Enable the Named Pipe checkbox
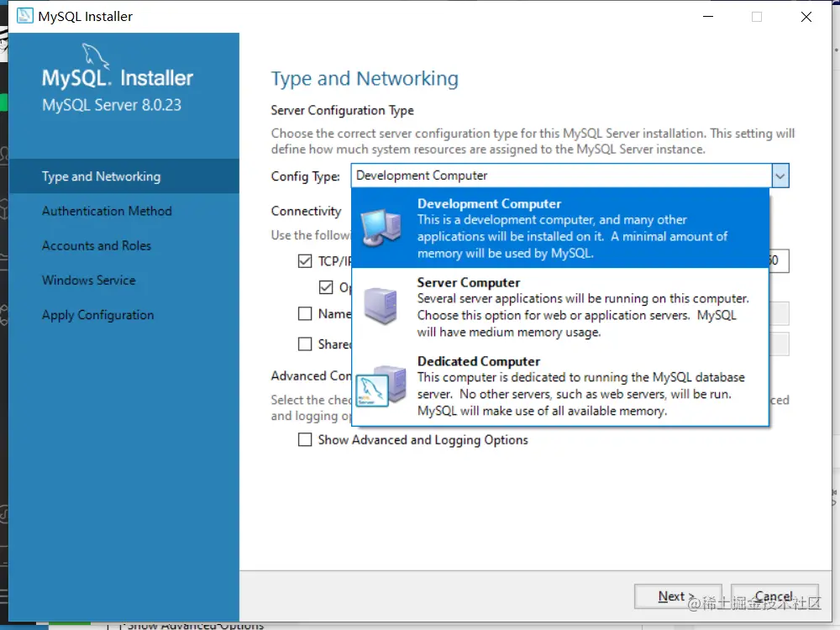The image size is (840, 630). pos(305,313)
